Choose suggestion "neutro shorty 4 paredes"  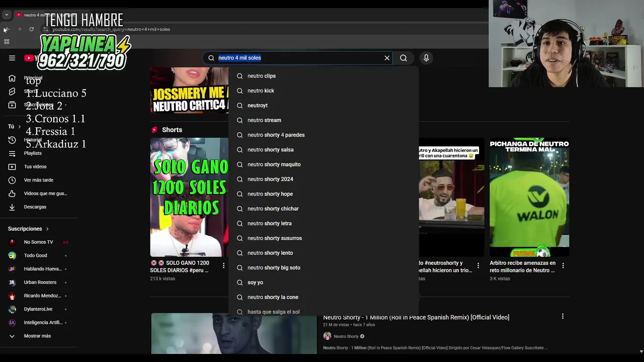click(x=324, y=135)
